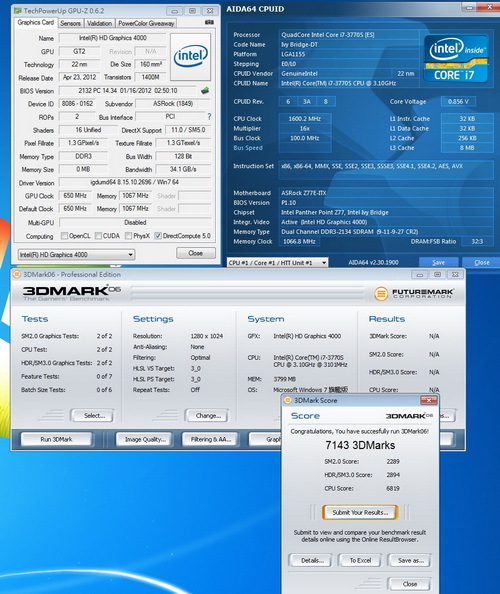Click the CPU Score 6819 value
The width and height of the screenshot is (500, 594).
[x=392, y=488]
